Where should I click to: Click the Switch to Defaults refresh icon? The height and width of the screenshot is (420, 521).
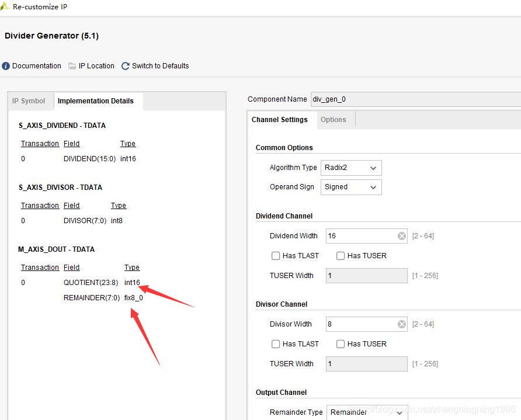click(x=125, y=66)
